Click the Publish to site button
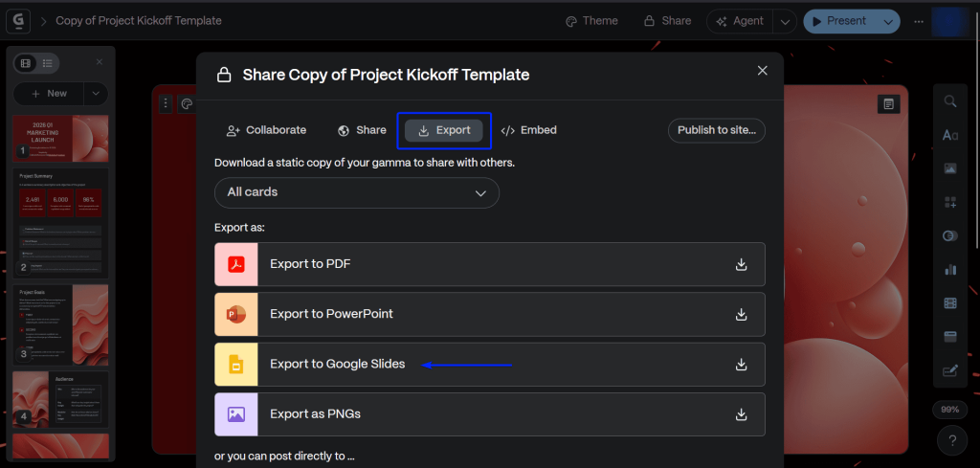Image resolution: width=980 pixels, height=468 pixels. click(716, 130)
